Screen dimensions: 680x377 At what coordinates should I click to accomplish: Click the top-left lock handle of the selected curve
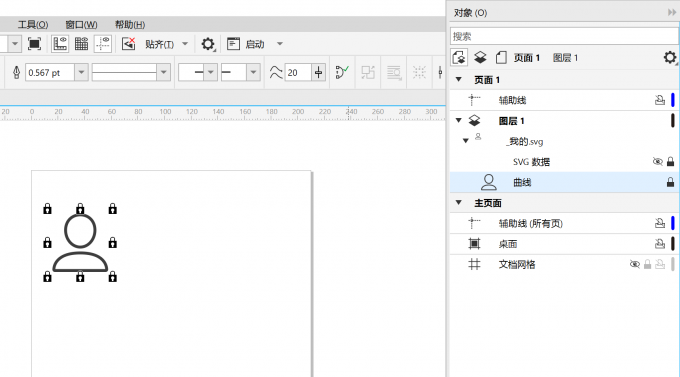click(x=47, y=209)
